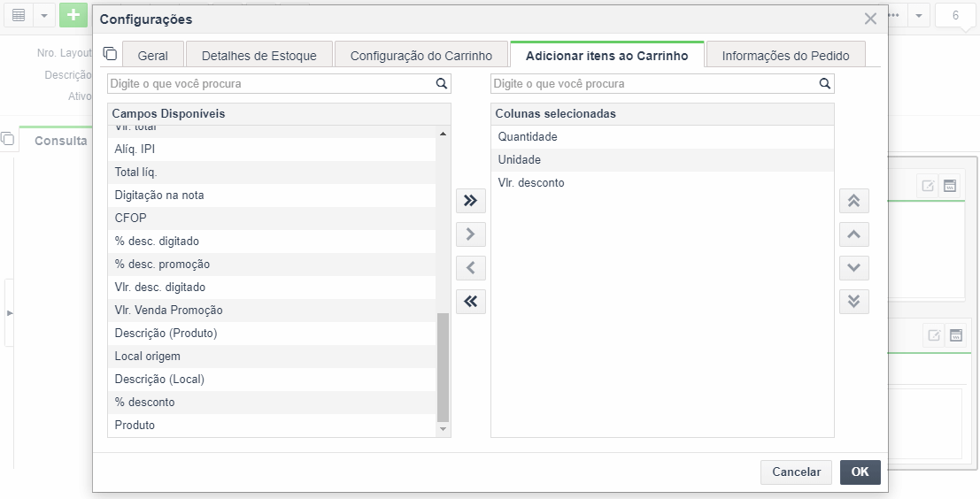Click green add button in background toolbar
Image resolution: width=980 pixels, height=499 pixels.
73,15
